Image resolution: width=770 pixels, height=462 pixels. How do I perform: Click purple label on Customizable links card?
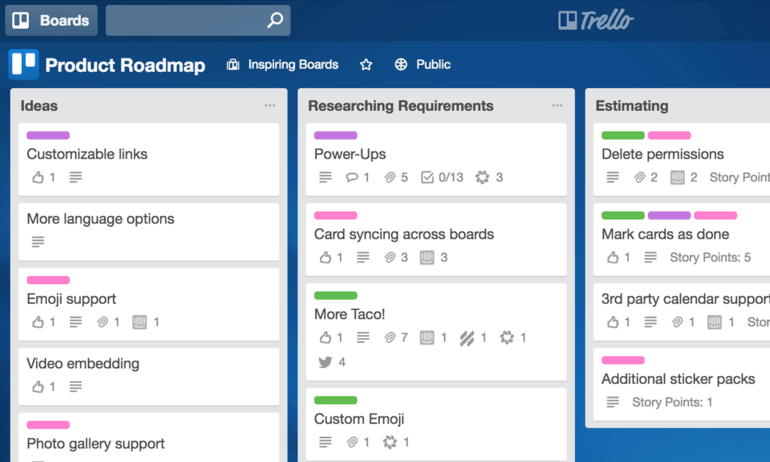pos(48,135)
